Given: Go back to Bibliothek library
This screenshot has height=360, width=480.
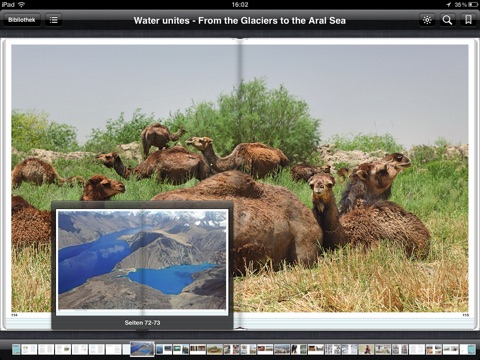Looking at the screenshot, I should [x=22, y=20].
